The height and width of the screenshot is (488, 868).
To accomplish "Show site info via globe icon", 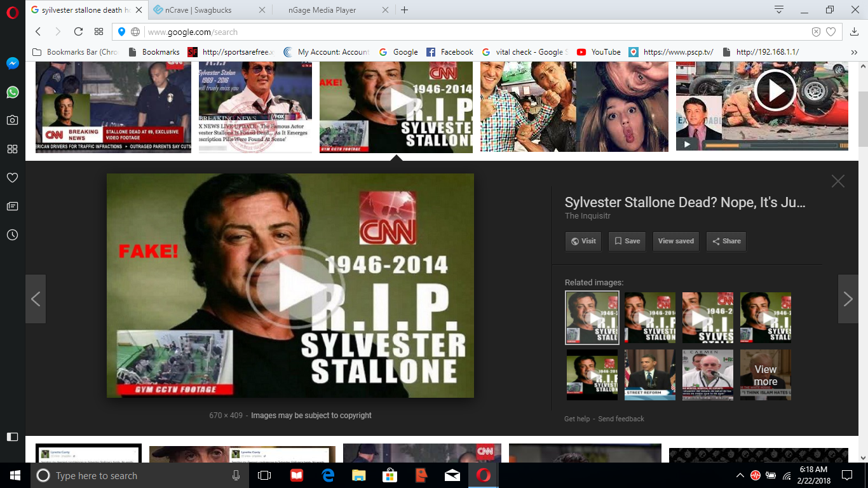I will pos(135,32).
